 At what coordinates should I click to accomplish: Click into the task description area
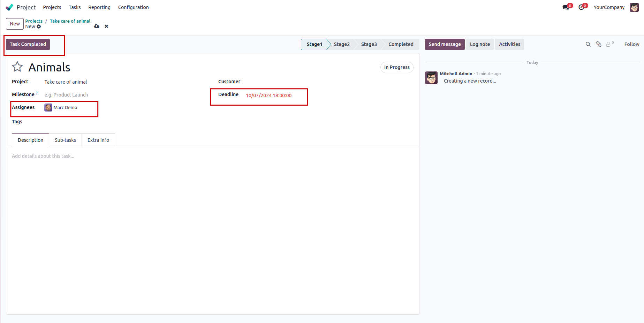coord(213,156)
